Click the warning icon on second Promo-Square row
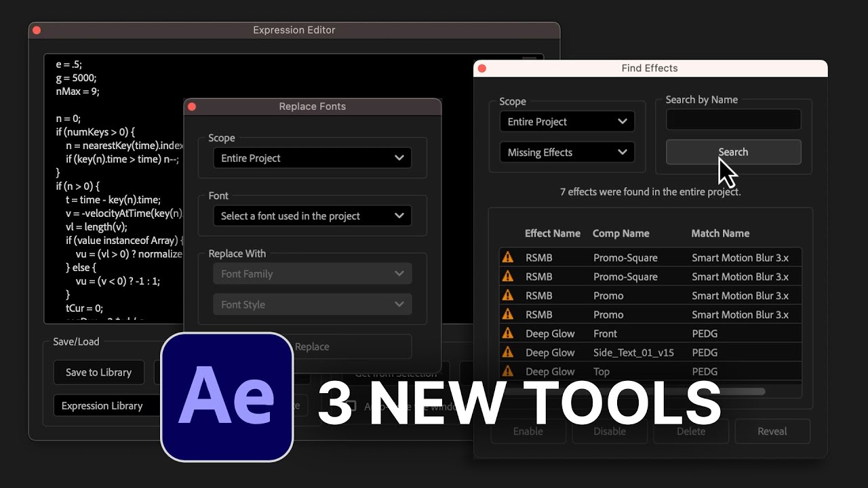 coord(507,277)
